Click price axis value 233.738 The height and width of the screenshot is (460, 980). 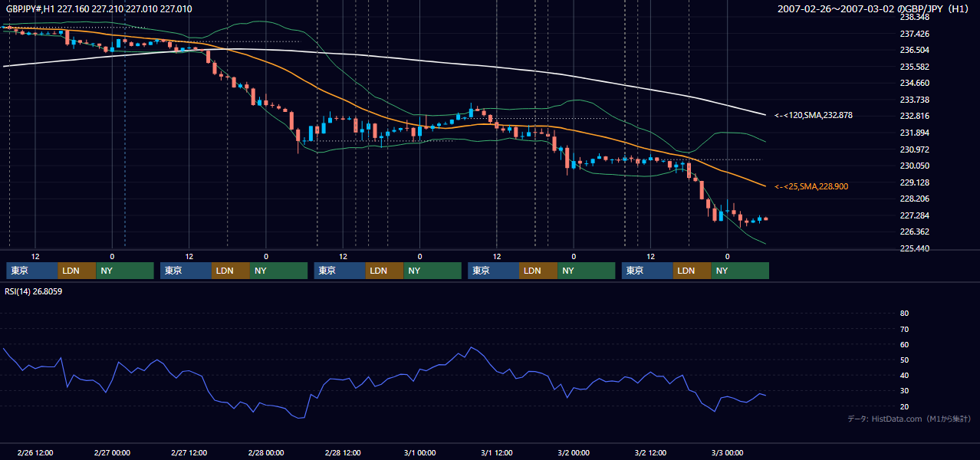coord(914,100)
